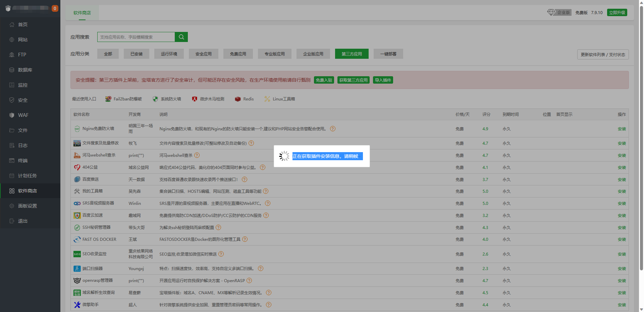Open 微步木马检测 recent shortcut icon
This screenshot has height=312, width=644.
195,99
